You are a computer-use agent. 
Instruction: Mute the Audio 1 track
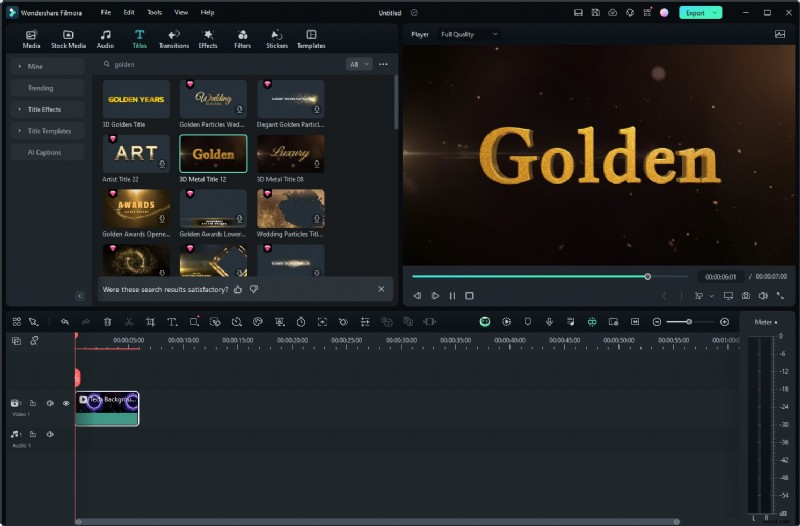[x=50, y=434]
